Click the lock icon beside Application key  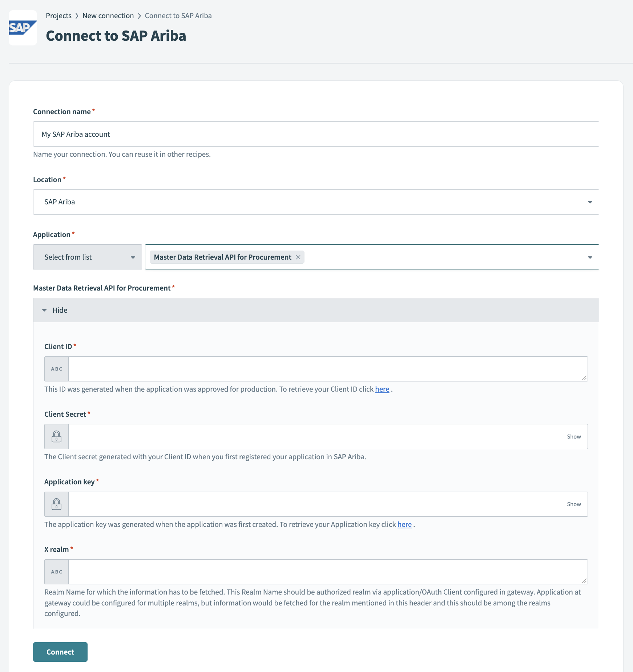click(x=56, y=504)
